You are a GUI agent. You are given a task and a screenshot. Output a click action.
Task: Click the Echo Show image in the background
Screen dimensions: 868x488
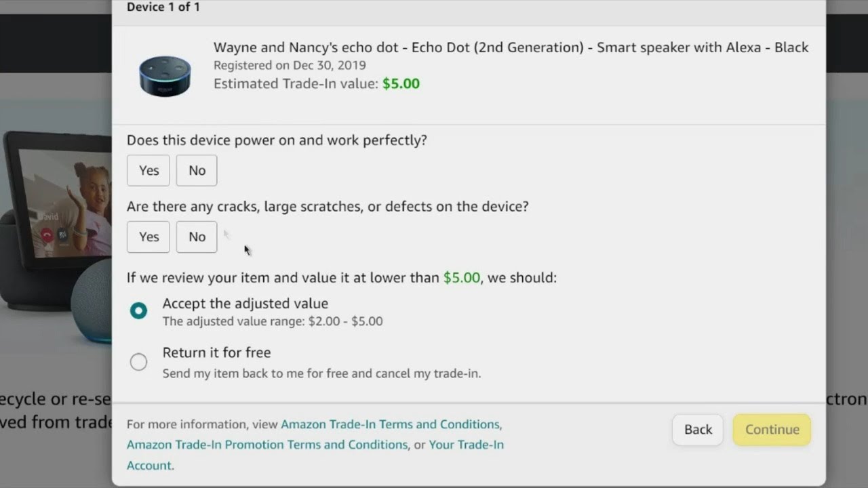61,197
